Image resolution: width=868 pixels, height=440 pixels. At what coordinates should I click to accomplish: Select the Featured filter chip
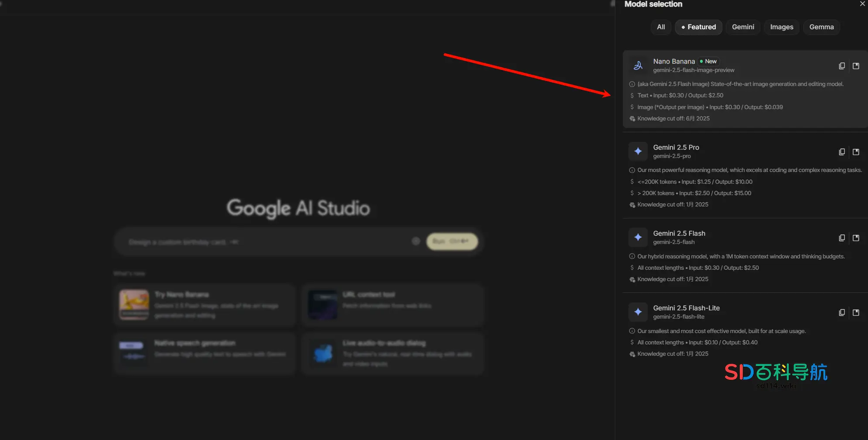point(698,27)
